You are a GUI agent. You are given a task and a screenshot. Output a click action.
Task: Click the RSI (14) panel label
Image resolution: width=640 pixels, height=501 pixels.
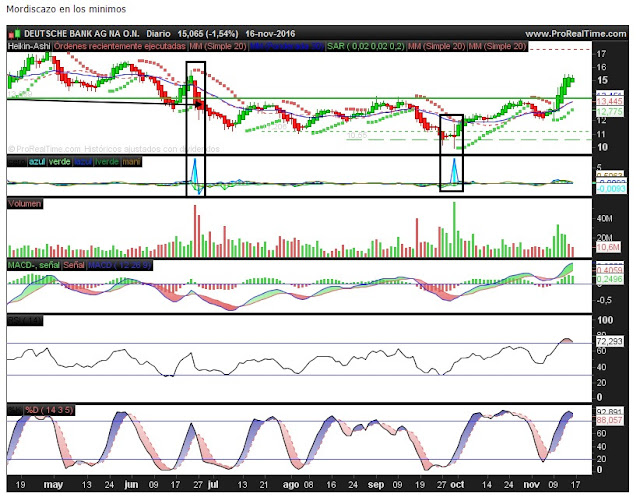point(25,321)
